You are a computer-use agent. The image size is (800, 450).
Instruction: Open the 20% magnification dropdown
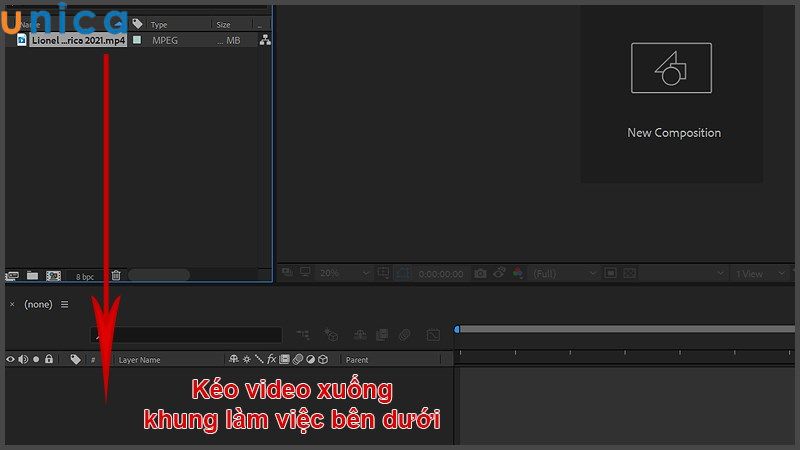pyautogui.click(x=344, y=273)
